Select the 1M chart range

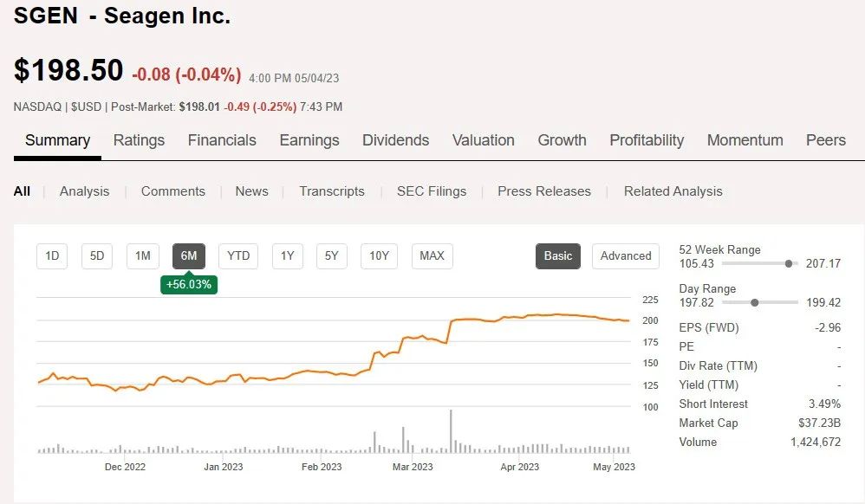click(x=143, y=255)
